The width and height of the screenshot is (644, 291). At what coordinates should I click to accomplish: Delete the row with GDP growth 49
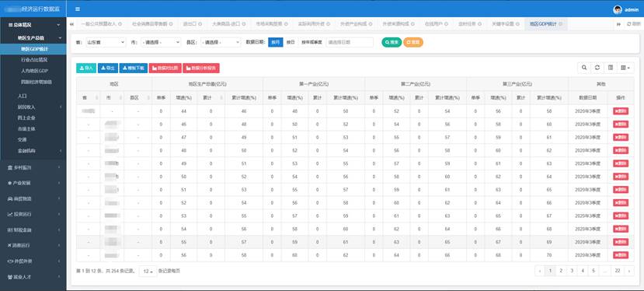(621, 164)
